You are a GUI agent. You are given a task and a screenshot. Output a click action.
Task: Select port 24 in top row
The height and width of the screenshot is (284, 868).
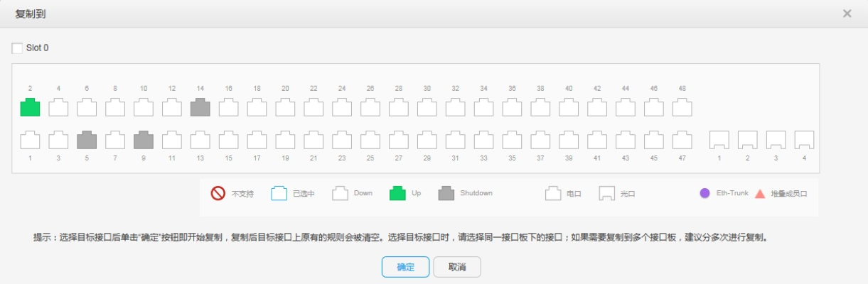[342, 108]
